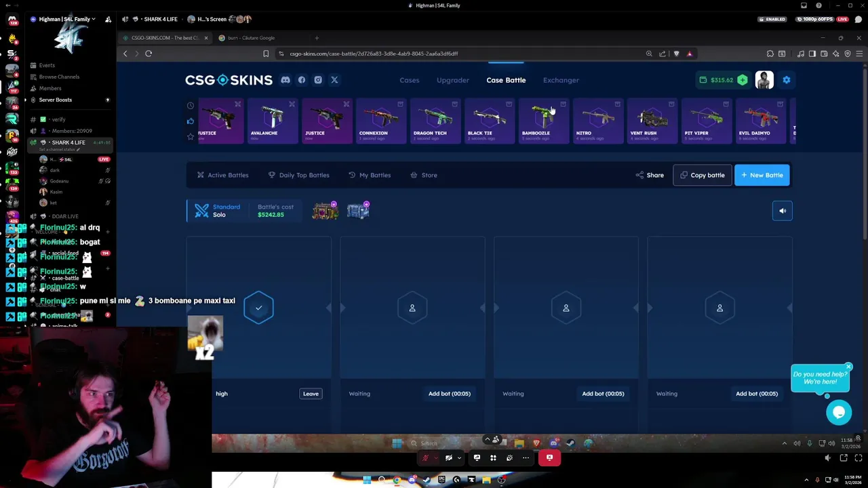This screenshot has width=868, height=488.
Task: Click the address bar URL
Action: point(374,54)
